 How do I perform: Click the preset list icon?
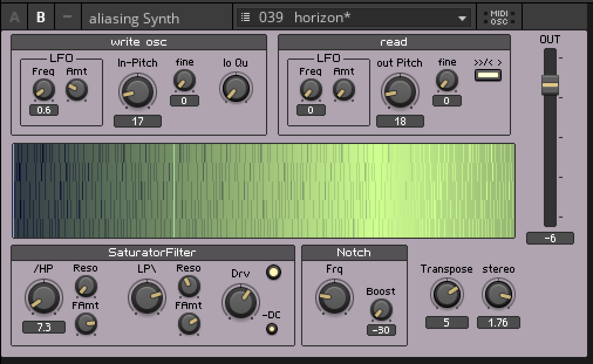(x=246, y=17)
